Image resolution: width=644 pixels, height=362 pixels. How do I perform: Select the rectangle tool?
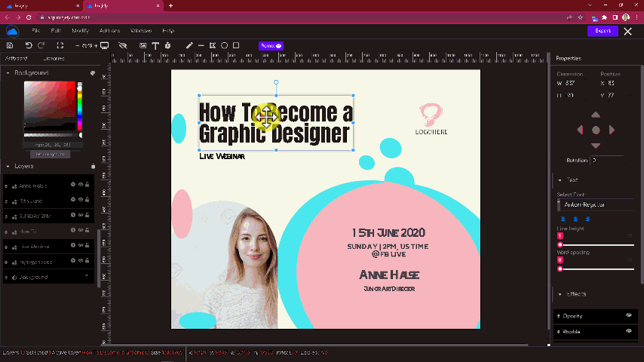click(x=236, y=45)
